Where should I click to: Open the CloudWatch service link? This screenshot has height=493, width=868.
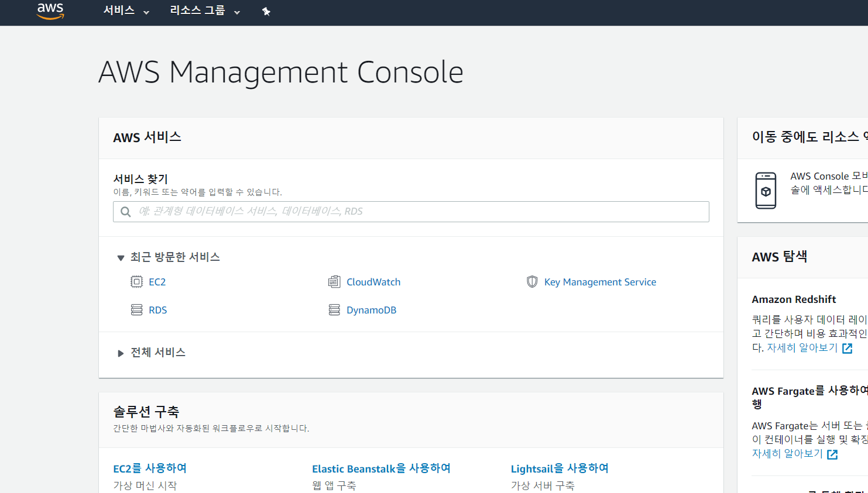[373, 282]
